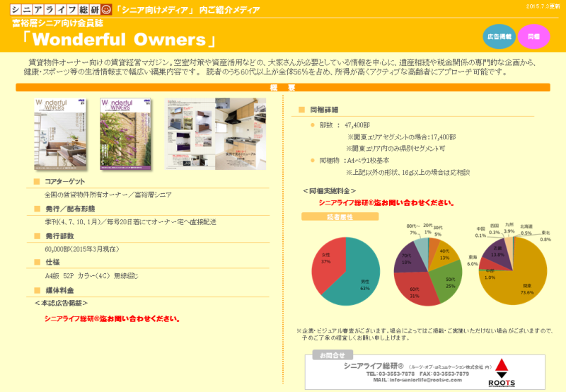
Task: Click the 富裕層シニア向け会員誌 subtitle
Action: [x=58, y=23]
